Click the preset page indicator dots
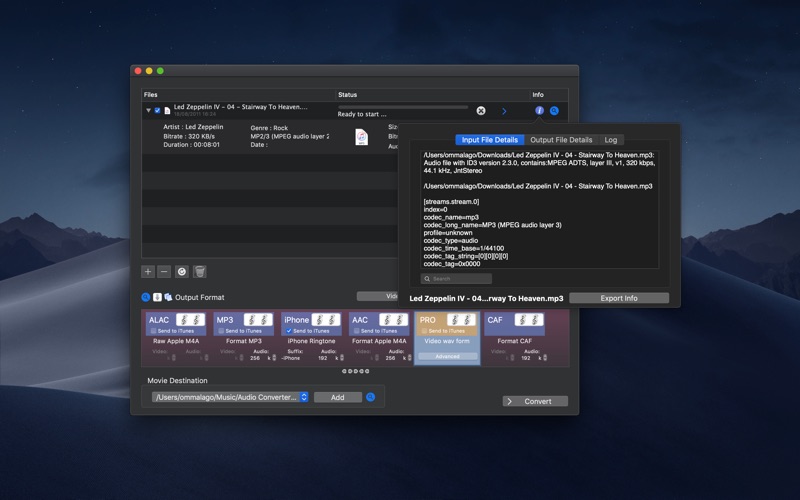This screenshot has width=800, height=500. (356, 371)
